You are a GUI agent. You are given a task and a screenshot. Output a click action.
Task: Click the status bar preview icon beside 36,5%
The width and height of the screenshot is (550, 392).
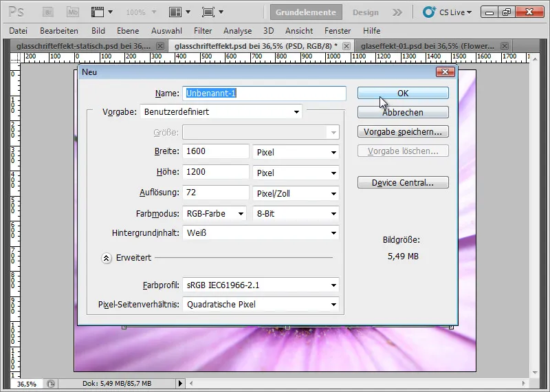(x=51, y=384)
